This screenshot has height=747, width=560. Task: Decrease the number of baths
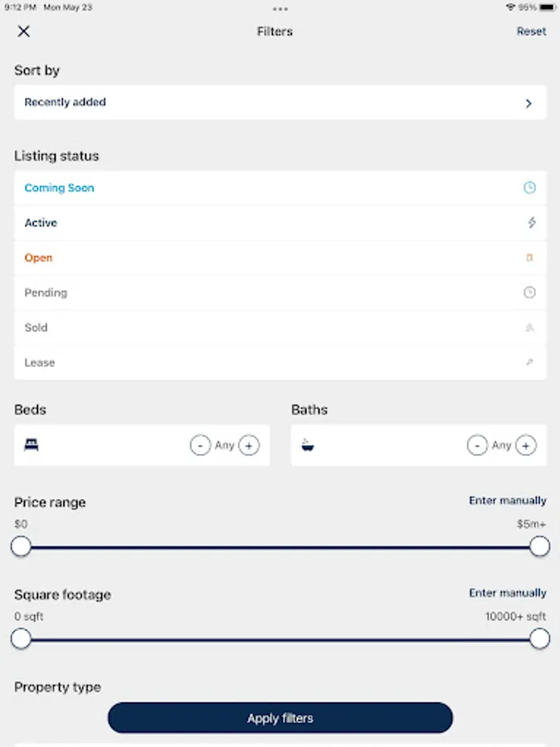point(477,446)
